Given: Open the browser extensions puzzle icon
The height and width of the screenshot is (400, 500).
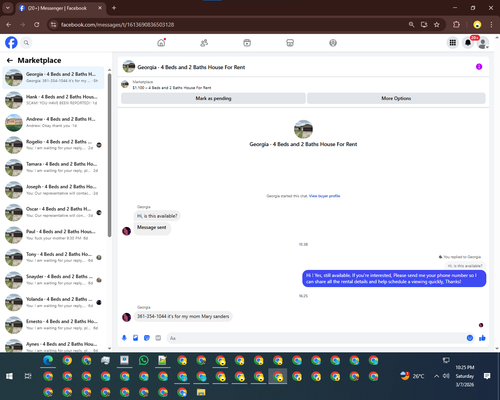Looking at the screenshot, I should pyautogui.click(x=456, y=25).
